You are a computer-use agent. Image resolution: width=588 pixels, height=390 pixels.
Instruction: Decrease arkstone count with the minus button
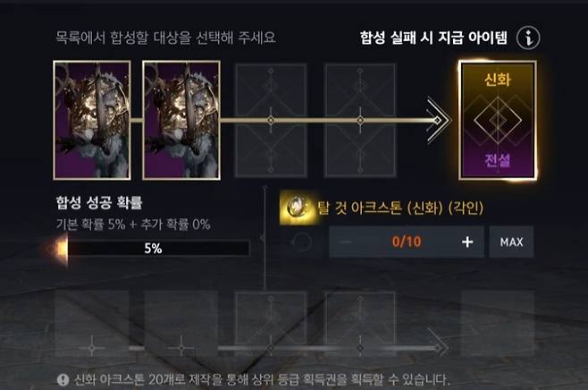click(345, 242)
